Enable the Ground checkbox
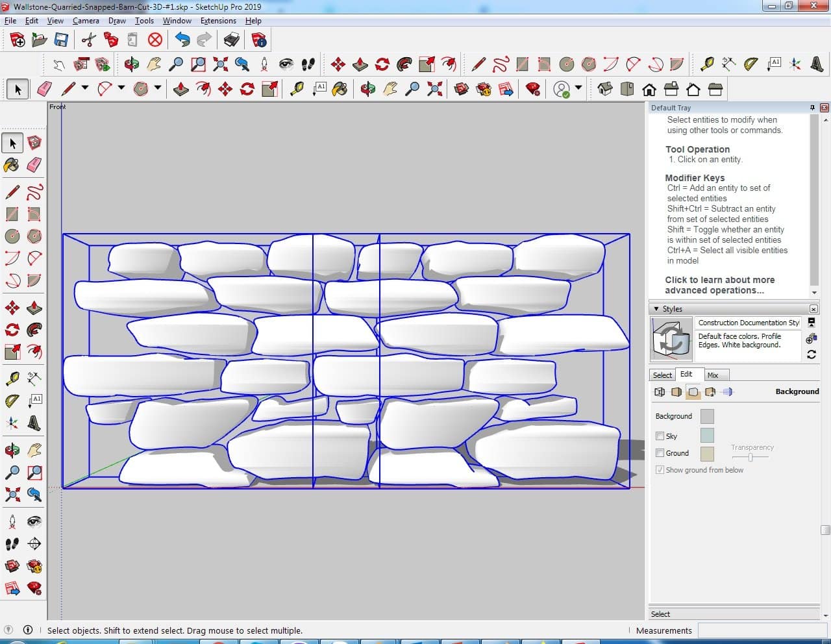The image size is (831, 644). click(660, 453)
